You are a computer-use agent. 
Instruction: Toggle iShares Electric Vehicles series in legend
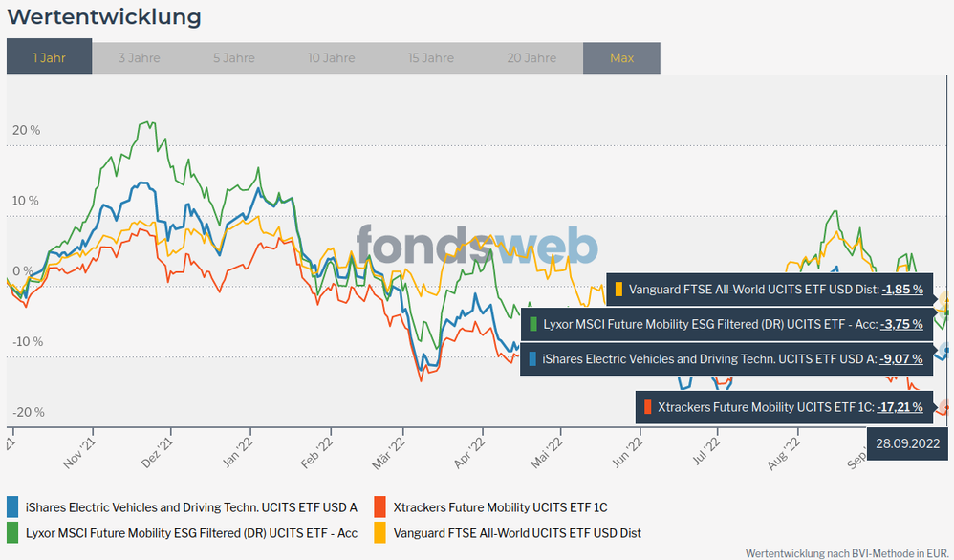click(191, 507)
